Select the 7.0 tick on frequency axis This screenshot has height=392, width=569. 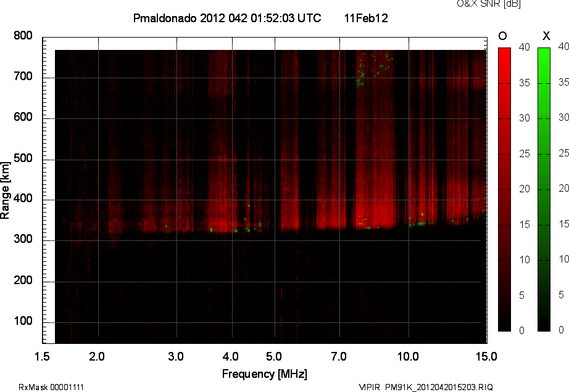338,356
